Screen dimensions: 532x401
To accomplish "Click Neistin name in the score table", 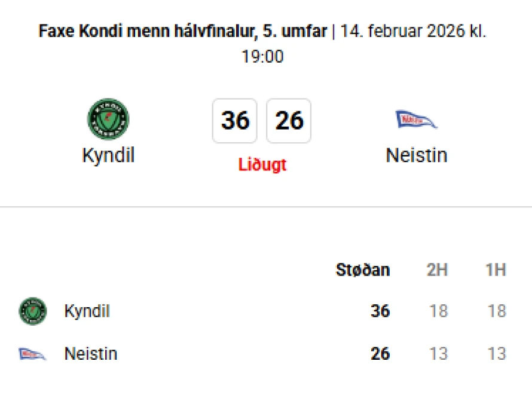I will point(91,354).
